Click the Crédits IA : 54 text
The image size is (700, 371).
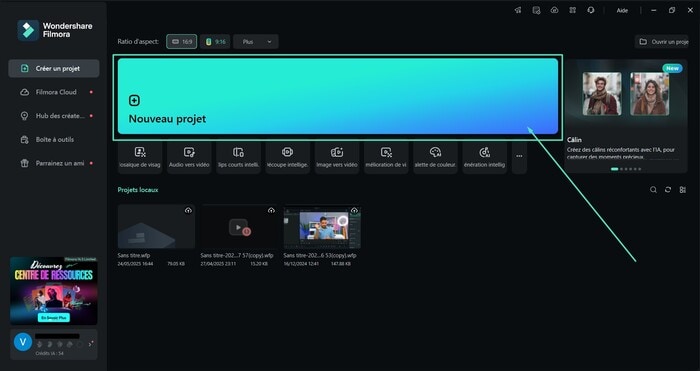pyautogui.click(x=50, y=353)
